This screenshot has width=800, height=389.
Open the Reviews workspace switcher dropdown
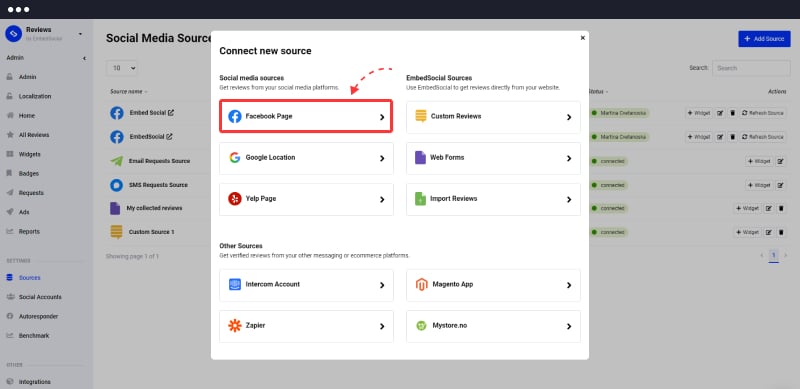click(x=80, y=34)
